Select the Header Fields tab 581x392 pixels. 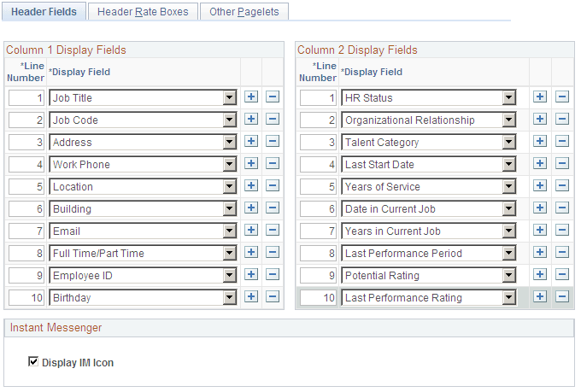tap(44, 12)
